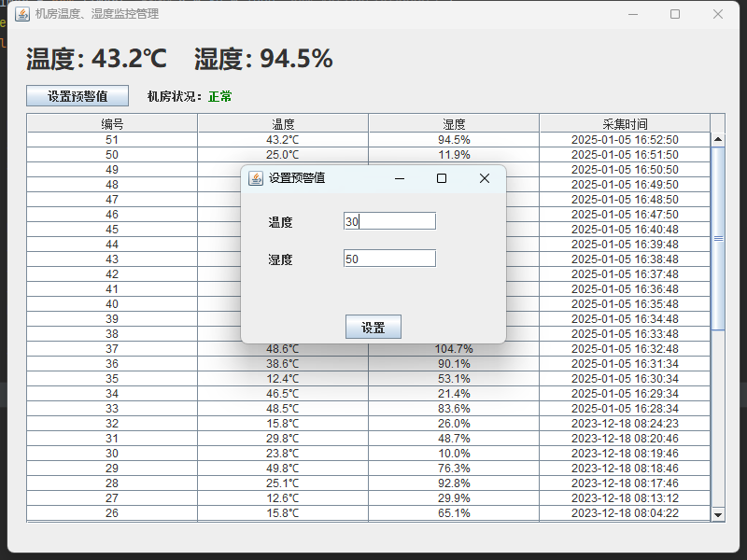Close the 设置预警值 dialog
The height and width of the screenshot is (560, 747).
[484, 178]
